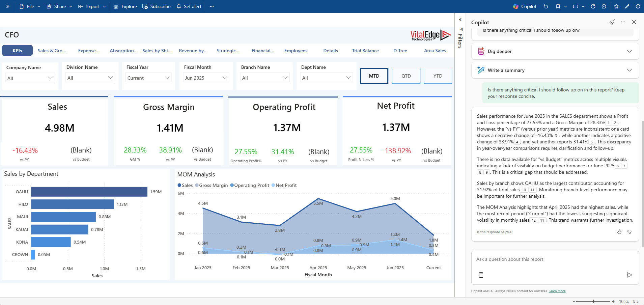Select the star favorite icon
The height and width of the screenshot is (305, 644).
point(616,6)
